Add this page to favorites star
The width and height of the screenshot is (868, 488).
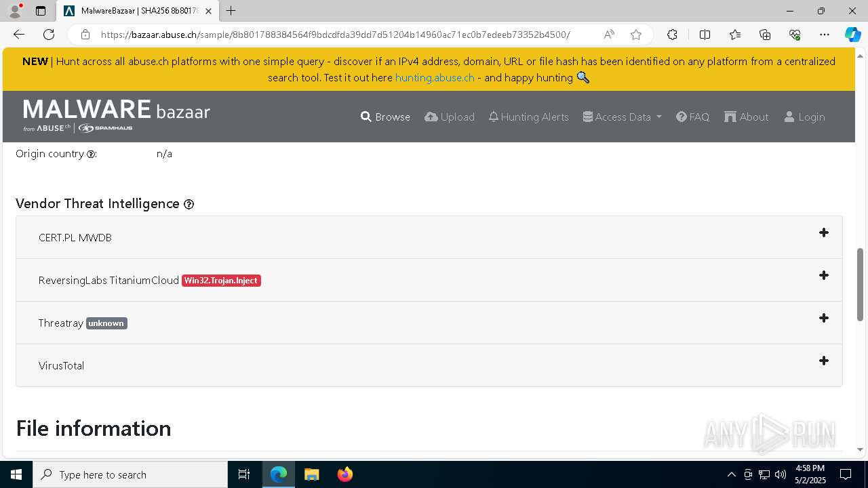(x=635, y=35)
